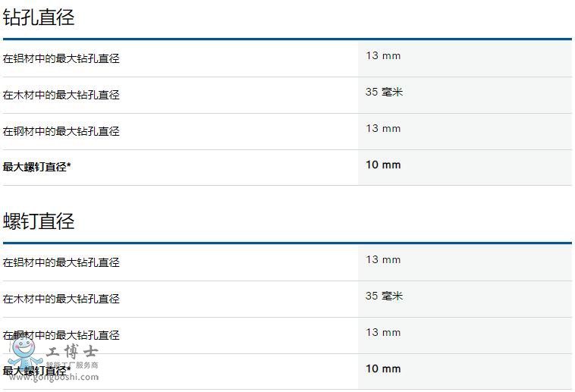The height and width of the screenshot is (392, 575).
Task: Select the 13 mm steel value in 钻孔直径 table
Action: pyautogui.click(x=383, y=129)
